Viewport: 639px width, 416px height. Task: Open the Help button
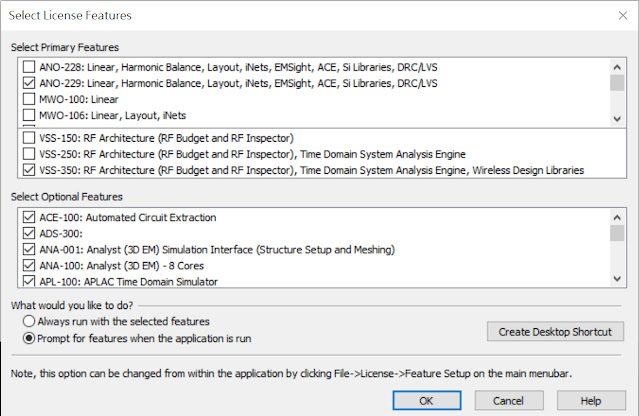tap(590, 400)
